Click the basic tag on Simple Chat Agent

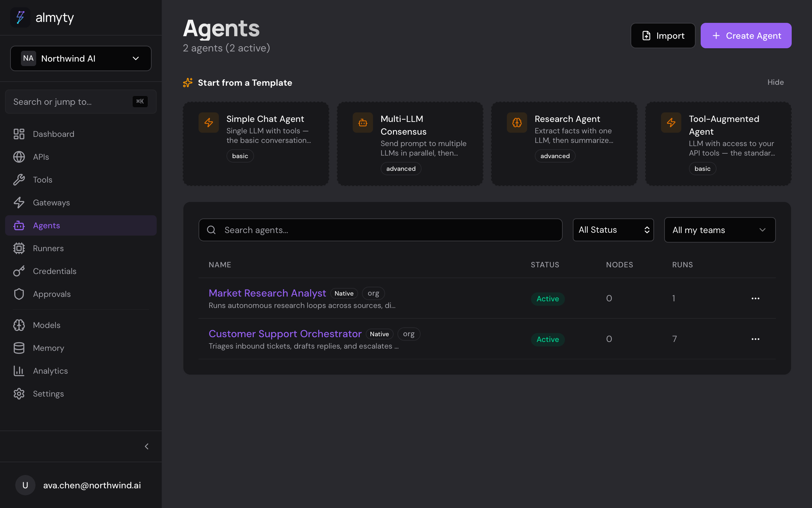[240, 156]
